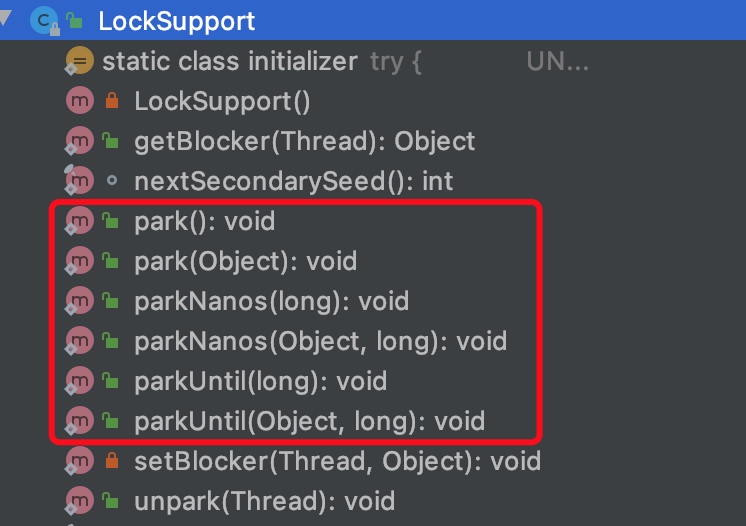
Task: Click method icon of parkNanos(Object, long)
Action: (79, 341)
